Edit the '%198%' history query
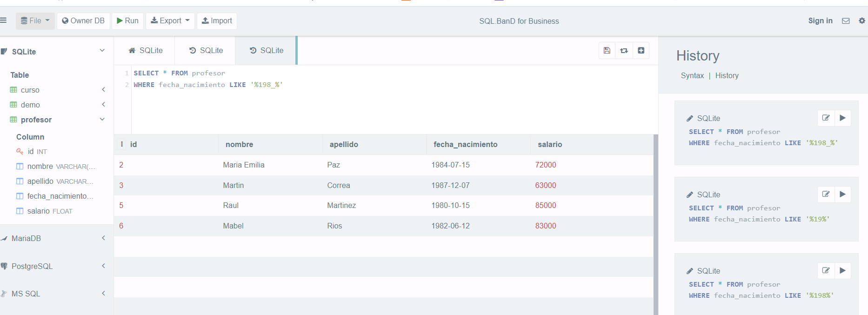The height and width of the screenshot is (315, 868). point(826,270)
